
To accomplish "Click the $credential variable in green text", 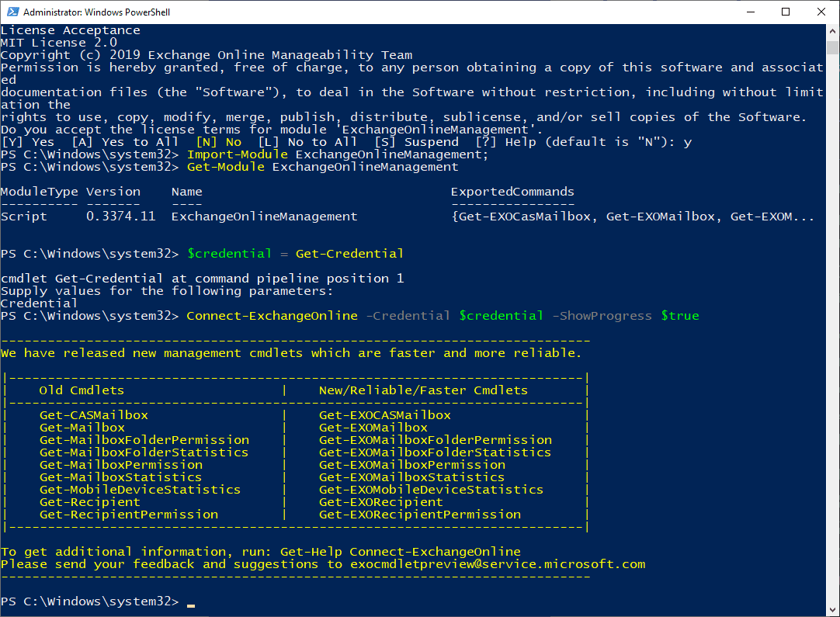I will (229, 253).
